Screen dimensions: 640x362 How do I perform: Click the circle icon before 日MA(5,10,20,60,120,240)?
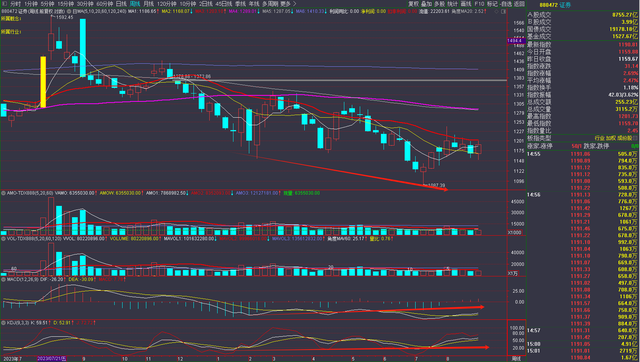pyautogui.click(x=69, y=11)
